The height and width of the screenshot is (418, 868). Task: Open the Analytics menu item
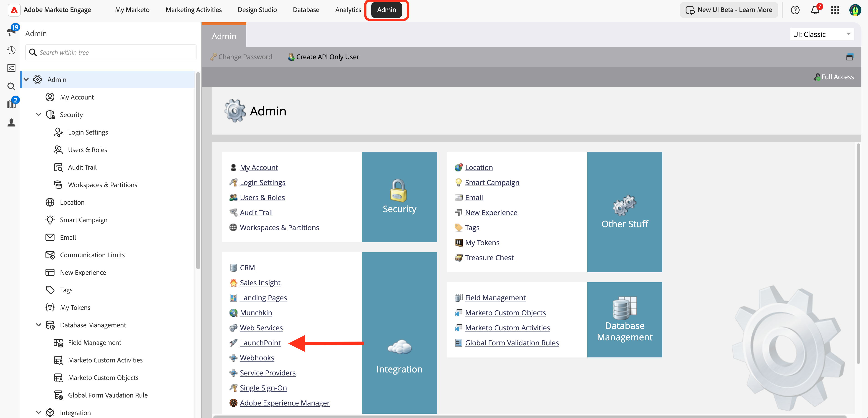(x=348, y=10)
